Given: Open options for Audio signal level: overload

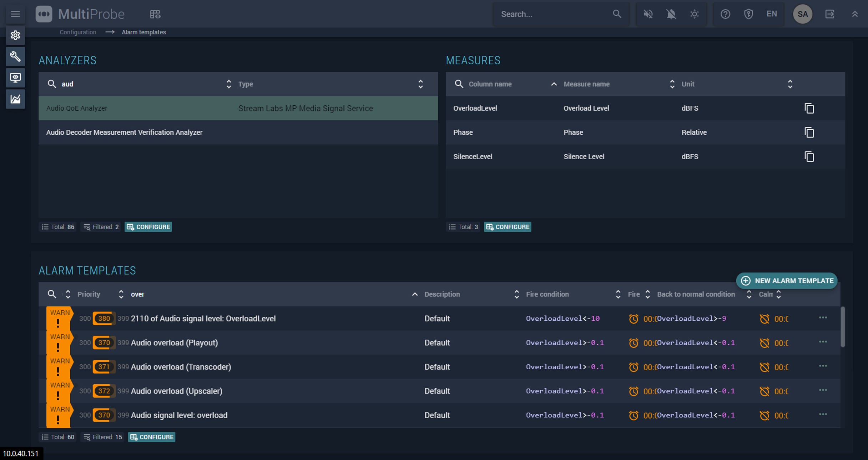Looking at the screenshot, I should click(x=823, y=414).
